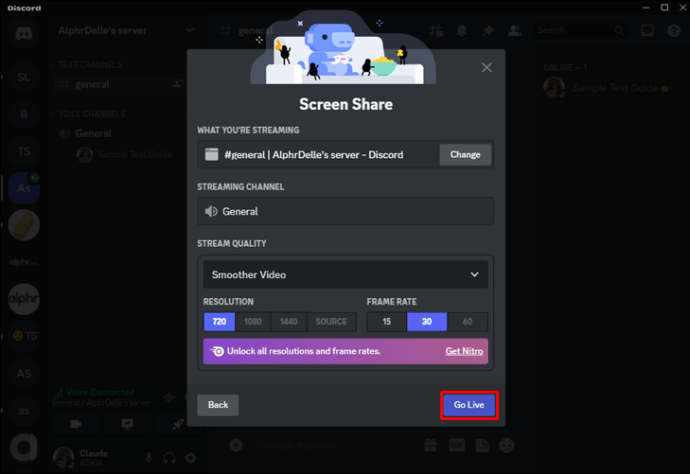This screenshot has height=474, width=690.
Task: Click the speaker icon in Streaming Channel
Action: coord(211,211)
